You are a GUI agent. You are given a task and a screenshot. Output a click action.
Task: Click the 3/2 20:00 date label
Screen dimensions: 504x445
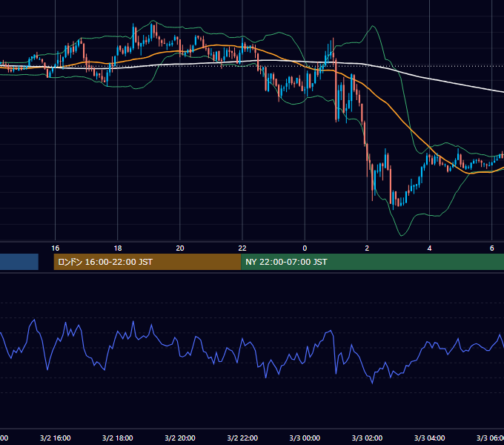180,438
